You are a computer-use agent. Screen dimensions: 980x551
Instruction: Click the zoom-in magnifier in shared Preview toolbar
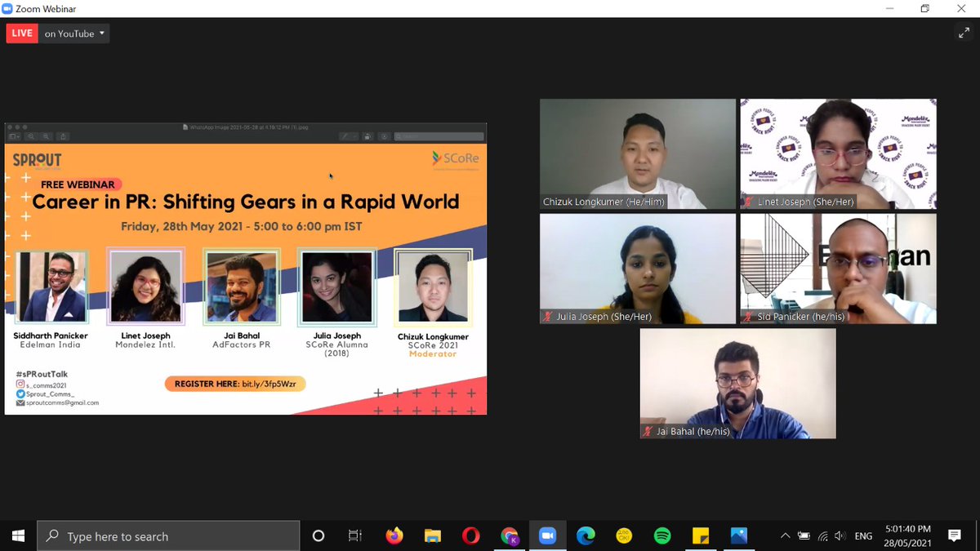[x=47, y=136]
